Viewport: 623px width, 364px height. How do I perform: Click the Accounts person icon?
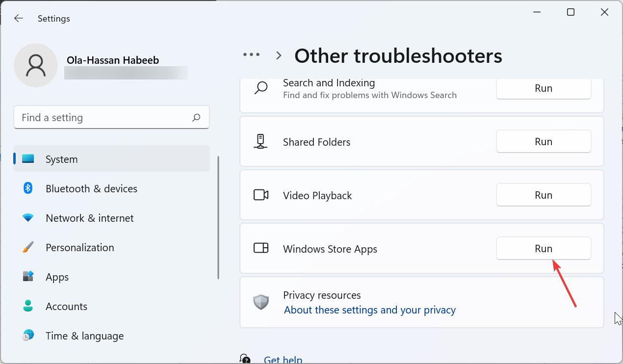pyautogui.click(x=28, y=306)
